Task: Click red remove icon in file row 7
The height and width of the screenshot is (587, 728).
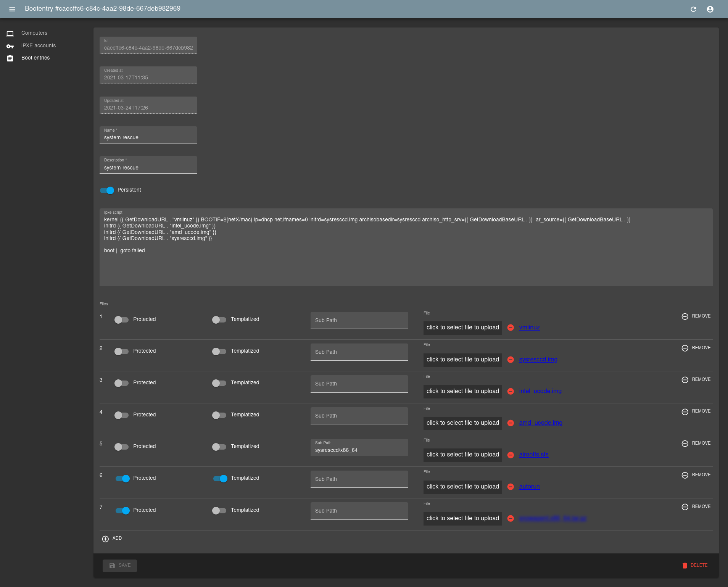Action: 511,518
